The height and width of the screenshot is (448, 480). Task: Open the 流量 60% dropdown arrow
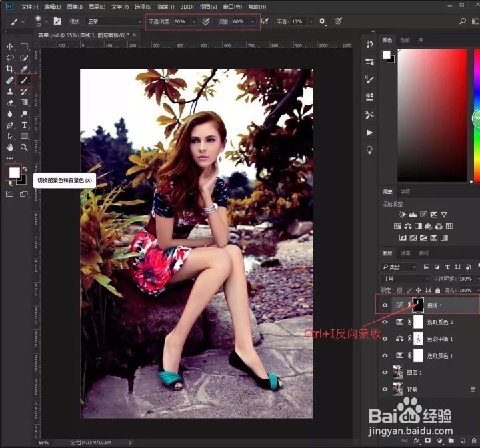point(253,21)
